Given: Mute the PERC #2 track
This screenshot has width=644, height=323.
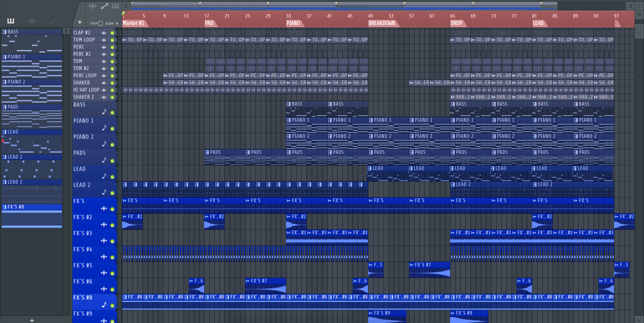Looking at the screenshot, I should (x=112, y=54).
